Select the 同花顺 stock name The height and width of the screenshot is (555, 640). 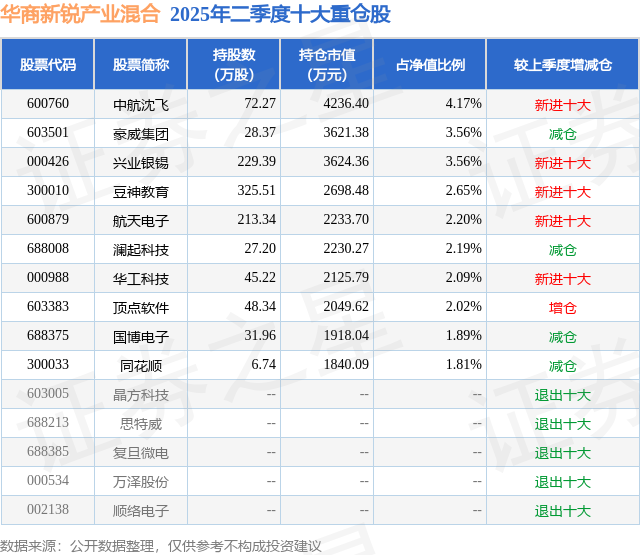pos(141,366)
